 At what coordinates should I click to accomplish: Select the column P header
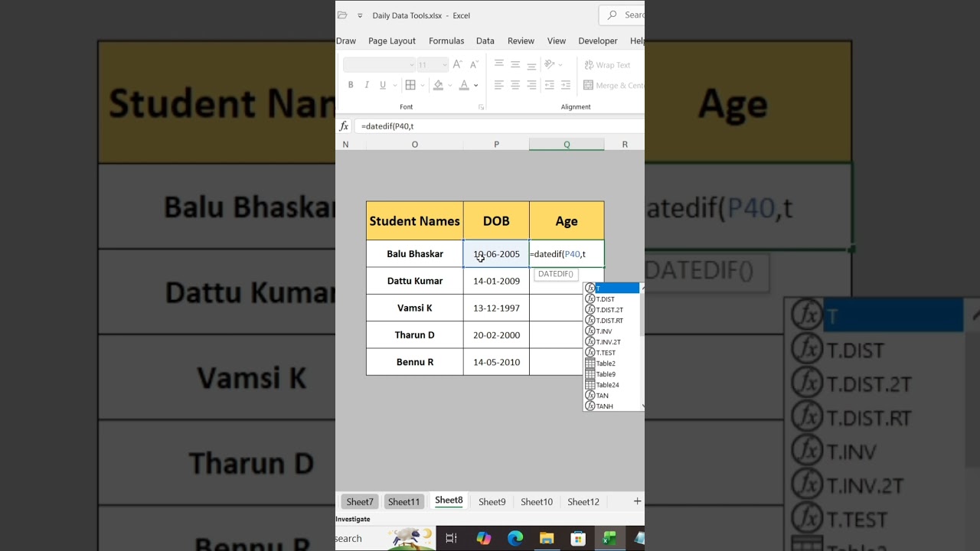pyautogui.click(x=496, y=145)
